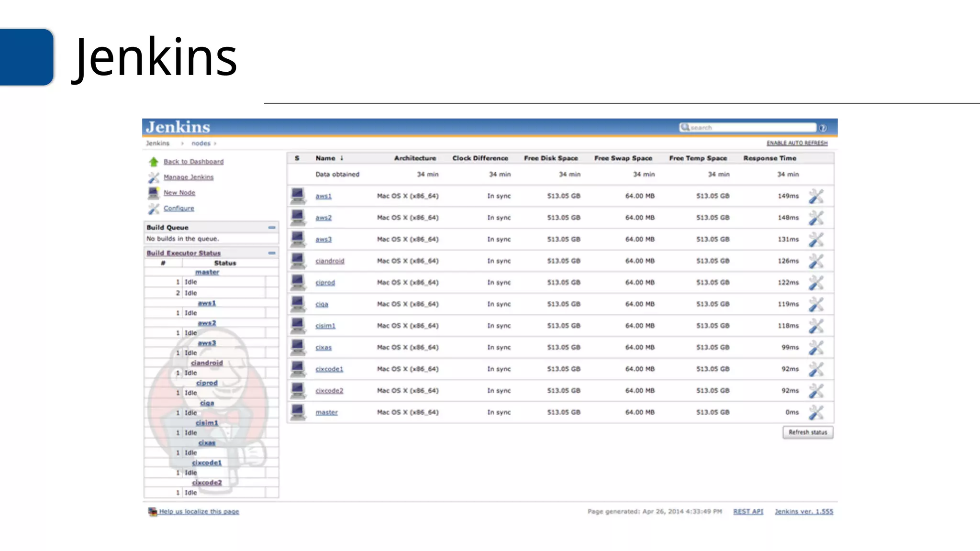Open the cixcode2 node link in the table

(329, 391)
